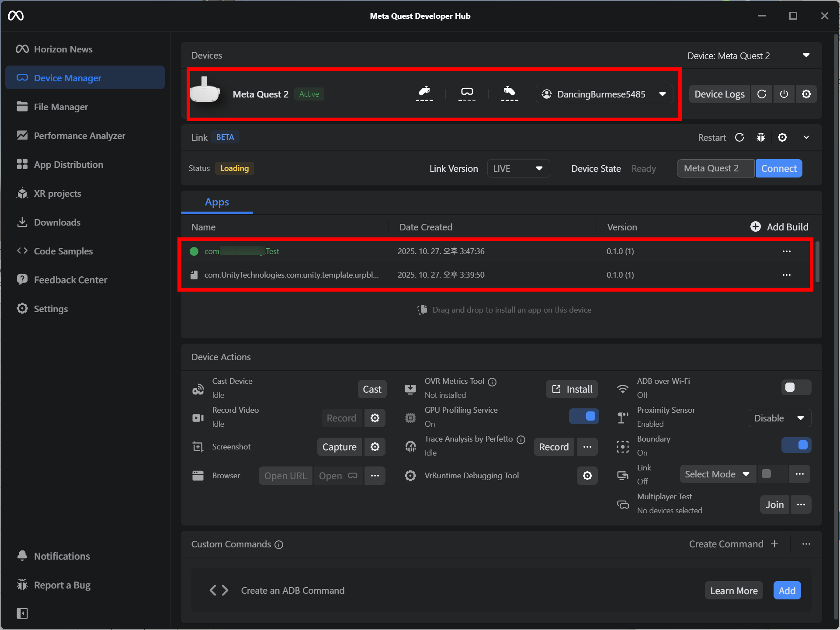This screenshot has width=840, height=630.
Task: Open the Device: Meta Quest 2 dropdown
Action: [749, 56]
